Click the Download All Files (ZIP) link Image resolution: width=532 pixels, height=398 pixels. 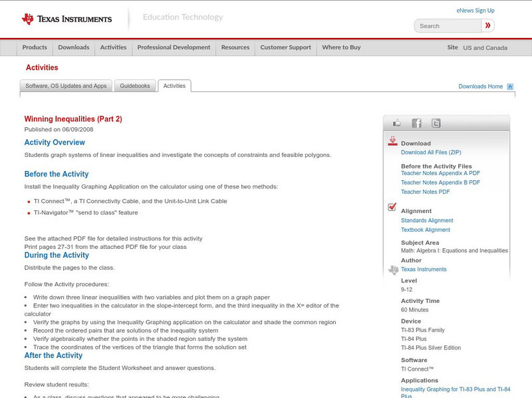(431, 152)
